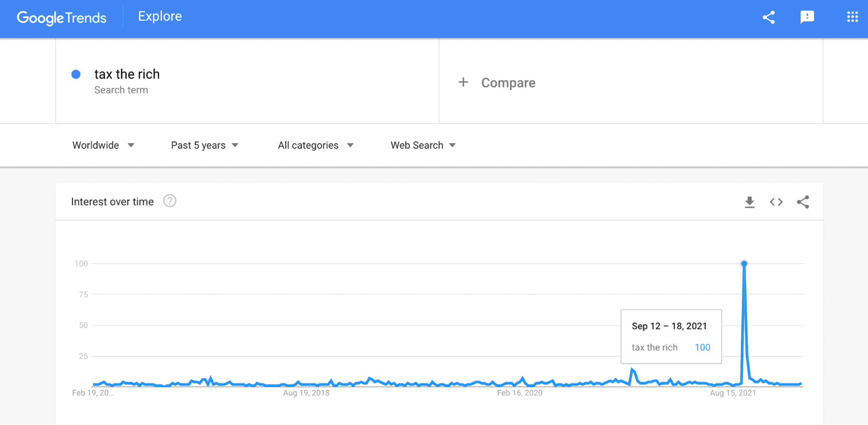This screenshot has height=425, width=868.
Task: Click the tax the rich value 100 in tooltip
Action: pos(703,347)
